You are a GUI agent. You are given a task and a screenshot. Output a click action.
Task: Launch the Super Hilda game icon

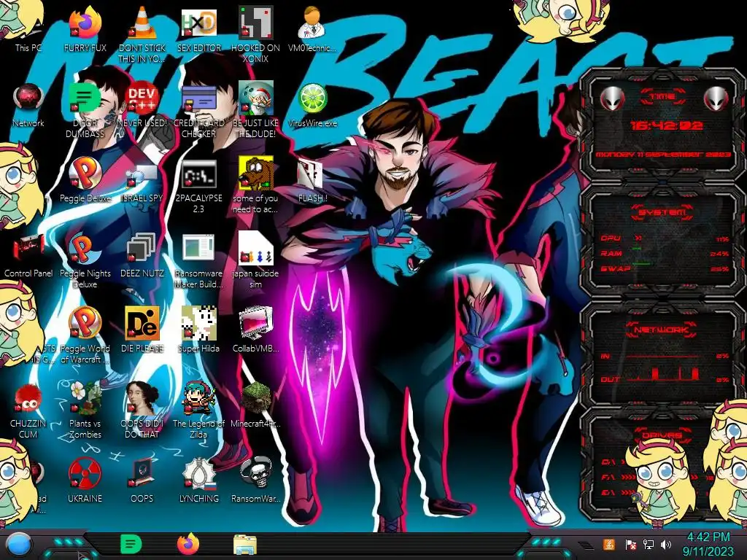pyautogui.click(x=198, y=330)
